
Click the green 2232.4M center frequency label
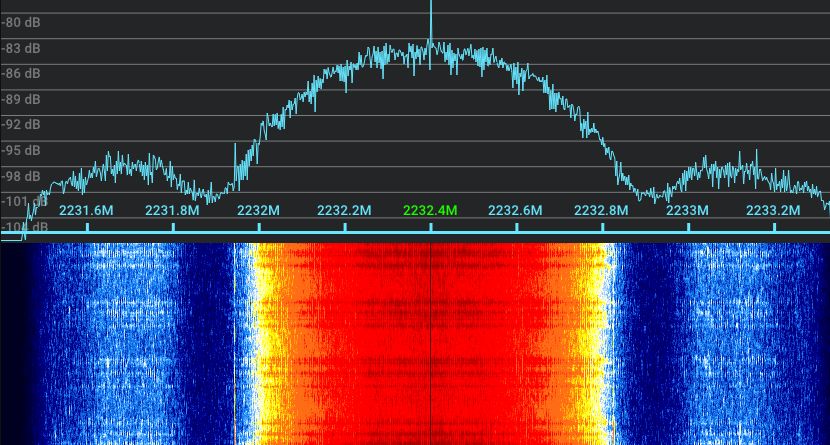[430, 210]
